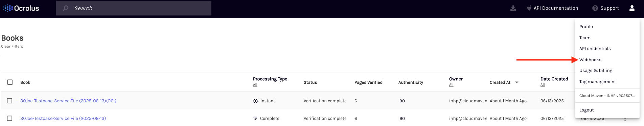Click Cloud Maven - INHP organization entry
Viewport: 644px width, 126px height.
click(x=607, y=96)
